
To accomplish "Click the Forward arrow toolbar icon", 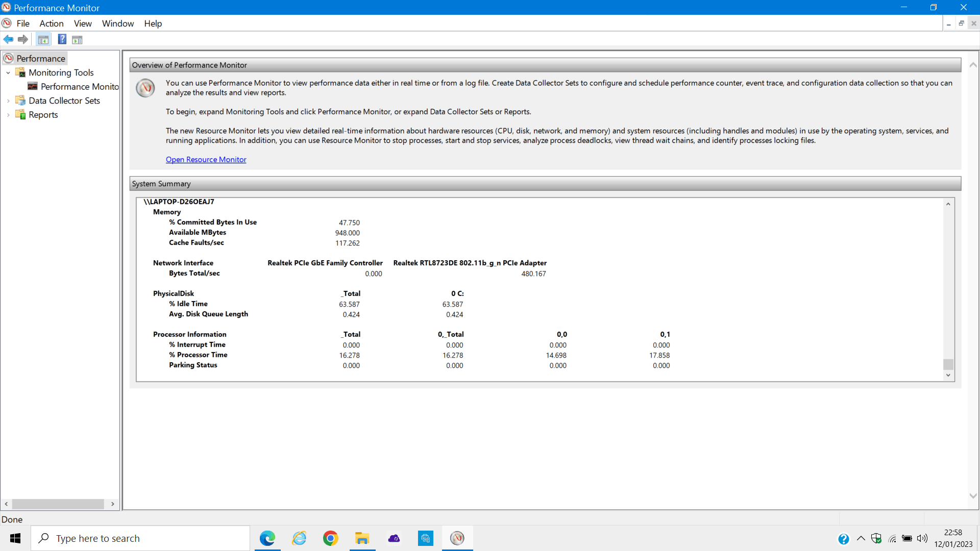I will click(x=23, y=39).
